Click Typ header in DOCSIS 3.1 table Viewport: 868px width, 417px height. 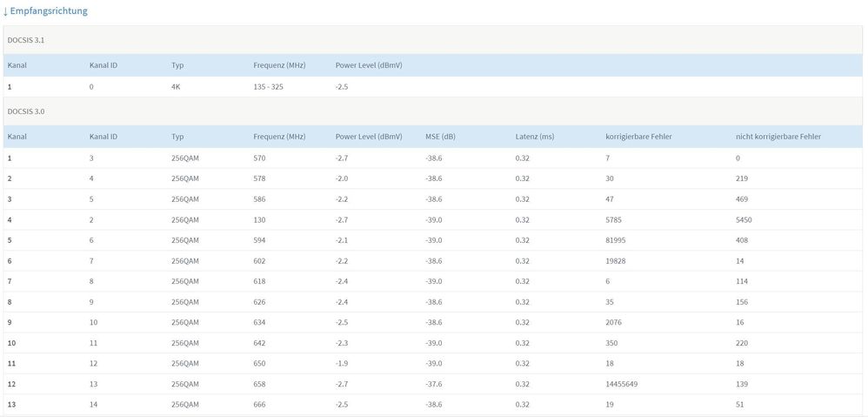[x=177, y=64]
